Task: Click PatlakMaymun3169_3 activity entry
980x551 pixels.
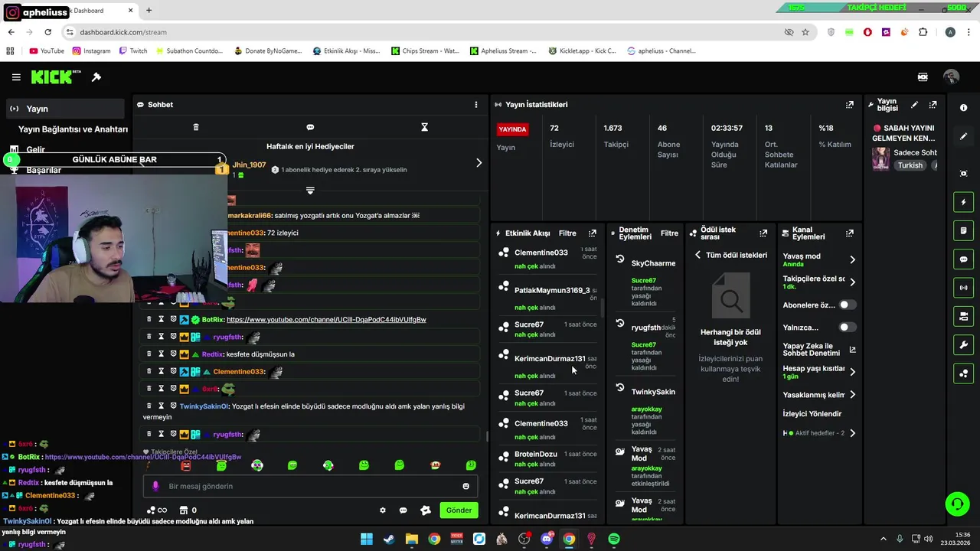Action: (x=552, y=291)
